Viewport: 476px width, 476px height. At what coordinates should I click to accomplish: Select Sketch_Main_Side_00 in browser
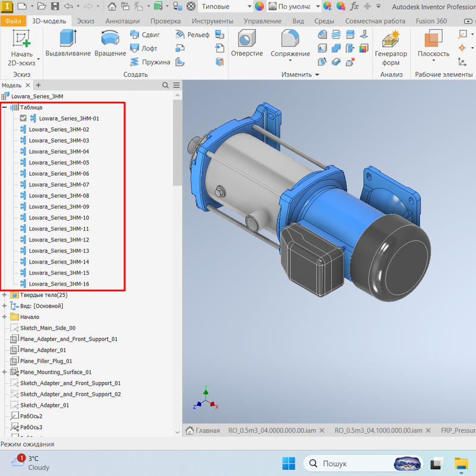(43, 328)
